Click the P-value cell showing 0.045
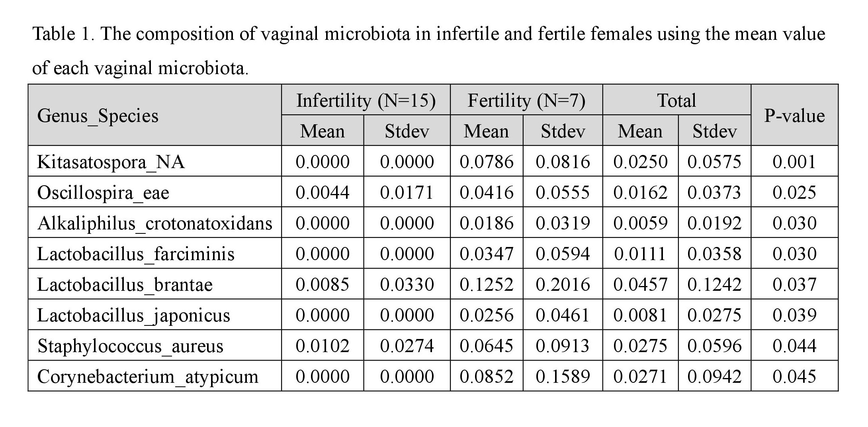Image resolution: width=868 pixels, height=427 pixels. pyautogui.click(x=794, y=376)
